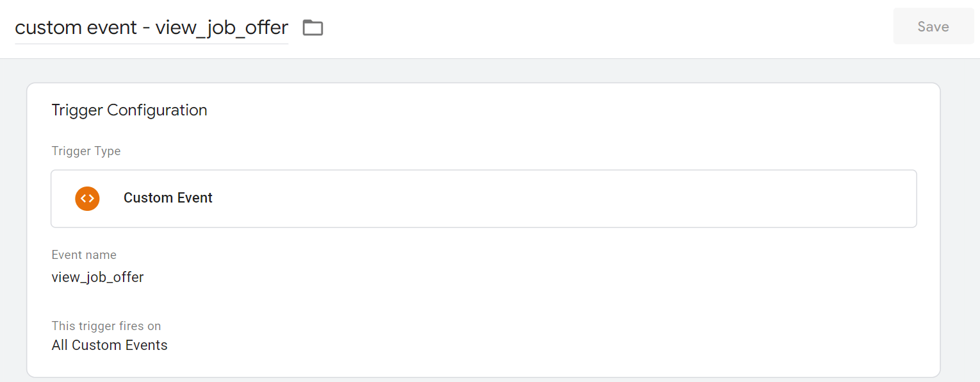
Task: Click the trigger name field to rename
Action: 151,28
